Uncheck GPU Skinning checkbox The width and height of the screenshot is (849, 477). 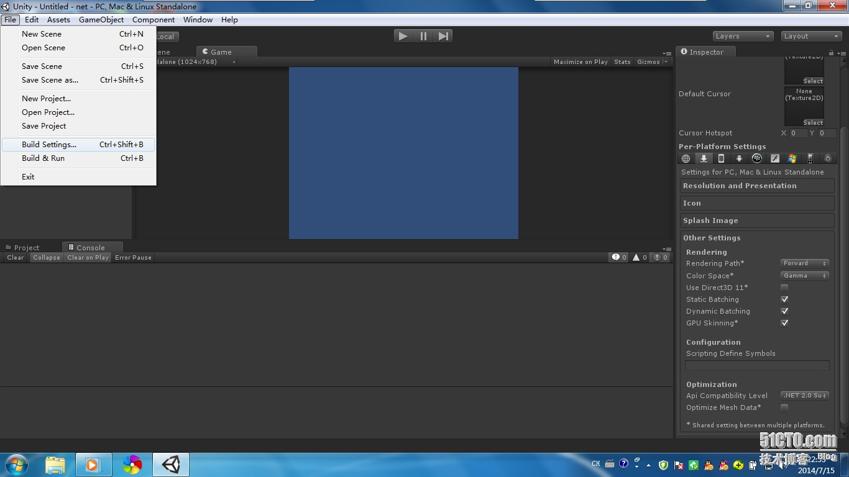(x=784, y=323)
